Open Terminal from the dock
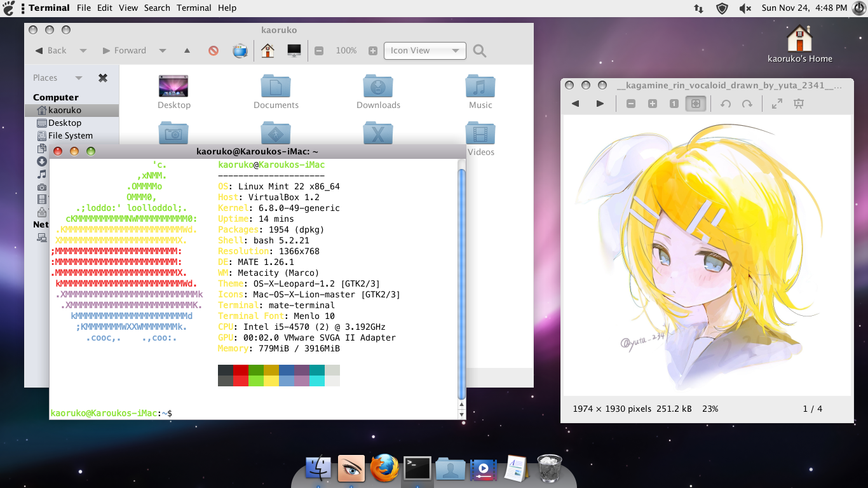Viewport: 868px width, 488px height. click(417, 469)
